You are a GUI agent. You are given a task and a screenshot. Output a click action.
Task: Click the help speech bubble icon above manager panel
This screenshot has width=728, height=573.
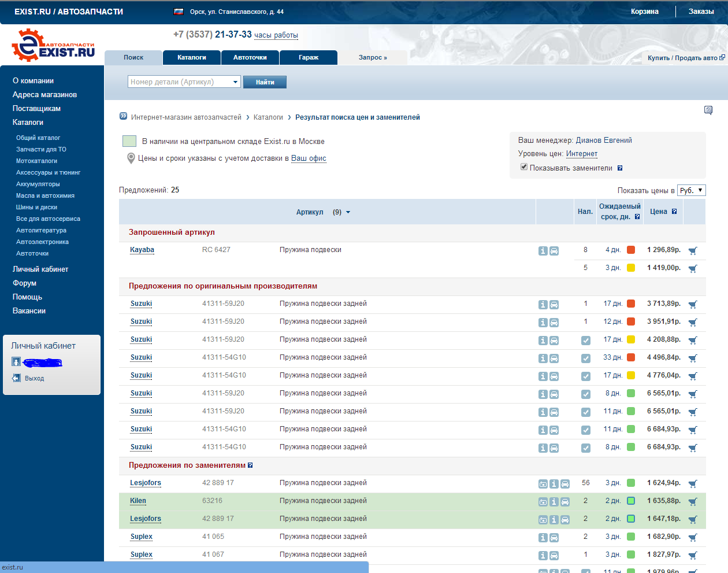(708, 110)
